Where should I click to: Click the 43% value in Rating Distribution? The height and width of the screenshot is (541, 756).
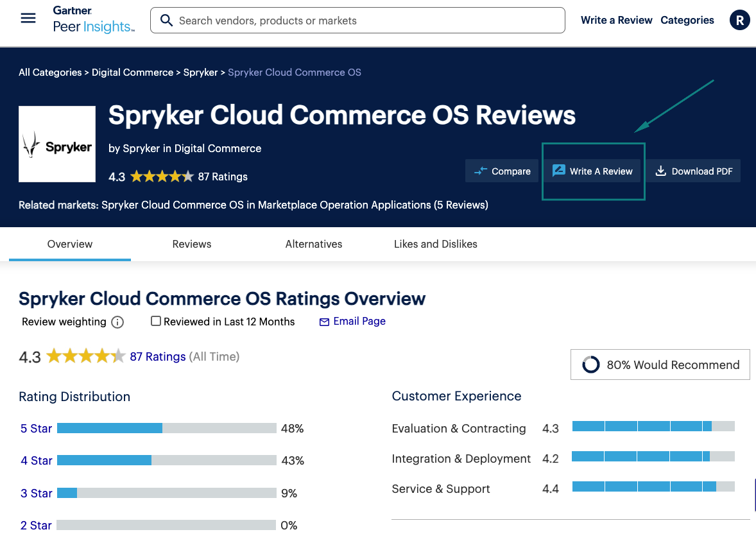[x=293, y=461]
